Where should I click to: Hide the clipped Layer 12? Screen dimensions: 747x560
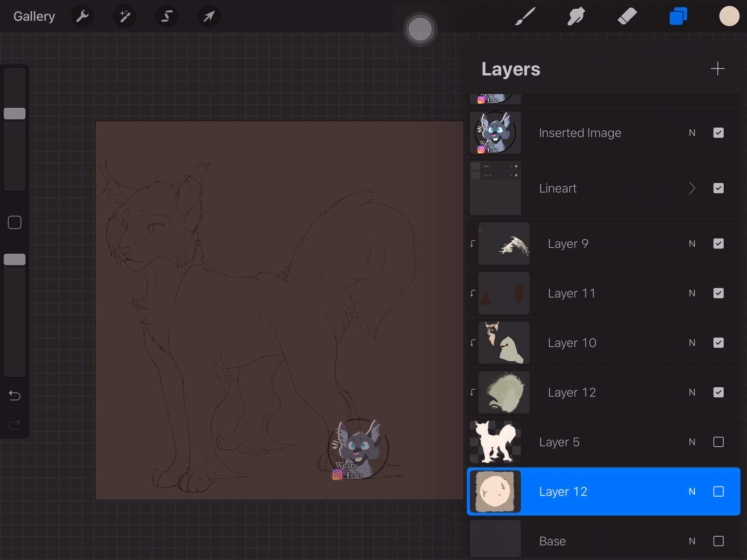click(x=718, y=392)
